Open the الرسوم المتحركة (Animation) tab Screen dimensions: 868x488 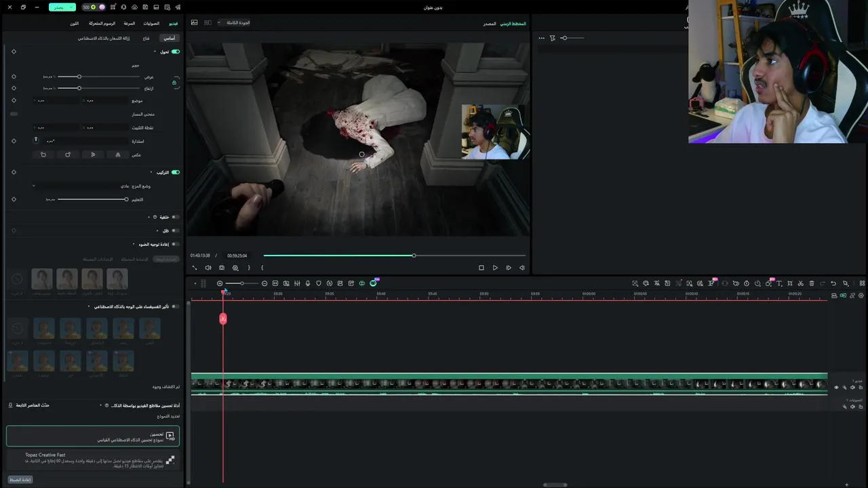(x=102, y=23)
